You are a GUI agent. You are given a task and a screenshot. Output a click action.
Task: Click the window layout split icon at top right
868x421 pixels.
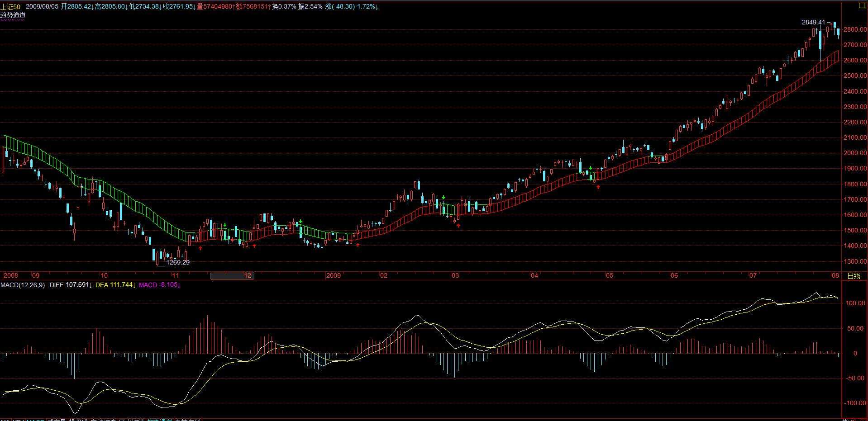pos(862,6)
